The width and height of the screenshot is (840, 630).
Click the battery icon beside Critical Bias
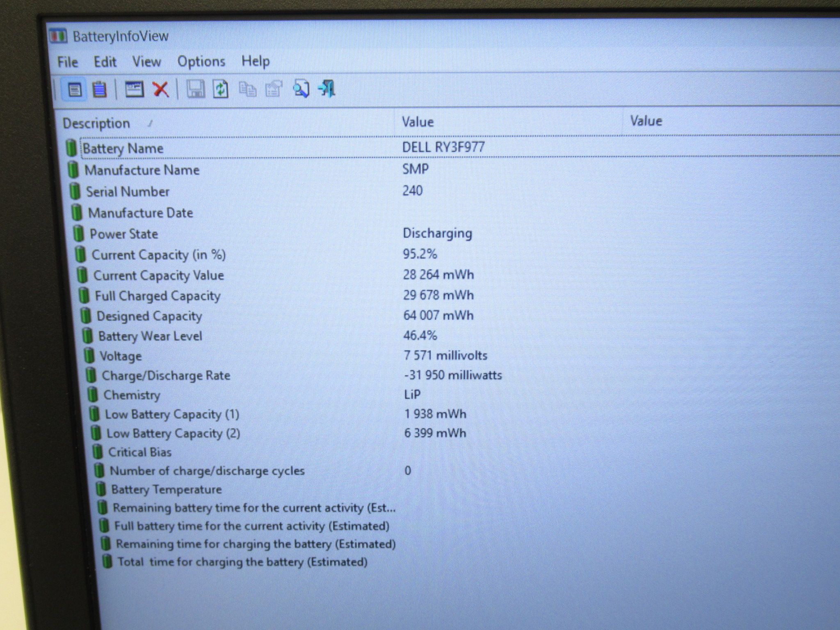(x=97, y=452)
